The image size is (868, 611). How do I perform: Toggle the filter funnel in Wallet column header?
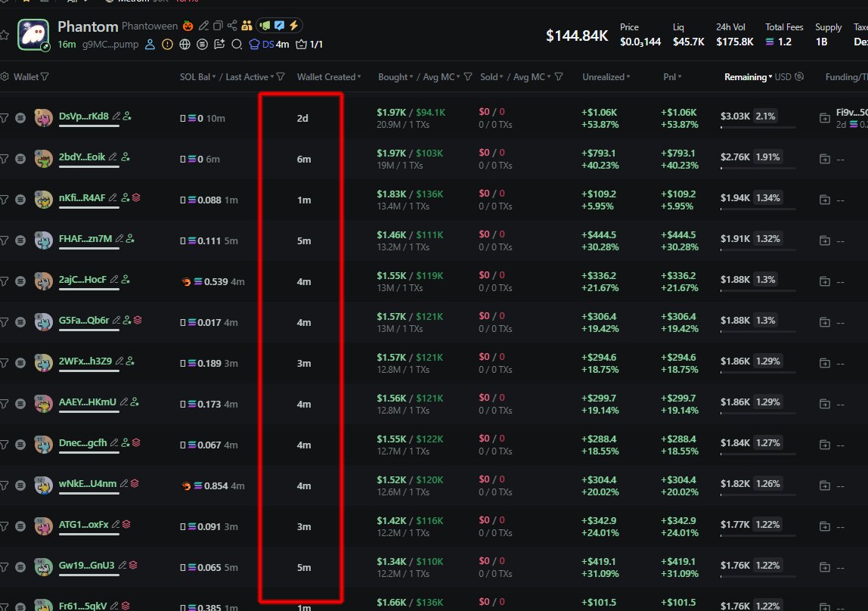[45, 77]
